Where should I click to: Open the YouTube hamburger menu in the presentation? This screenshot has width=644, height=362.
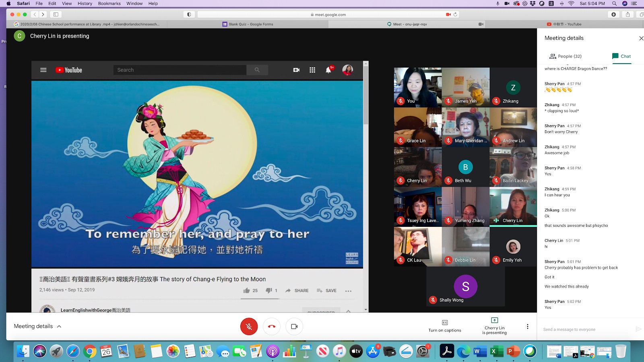[43, 70]
